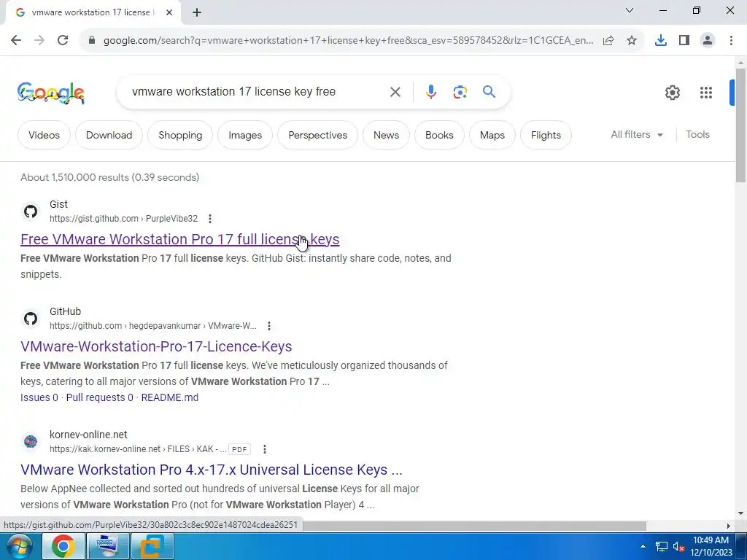Click the network tray icon
The height and width of the screenshot is (560, 747).
point(661,547)
